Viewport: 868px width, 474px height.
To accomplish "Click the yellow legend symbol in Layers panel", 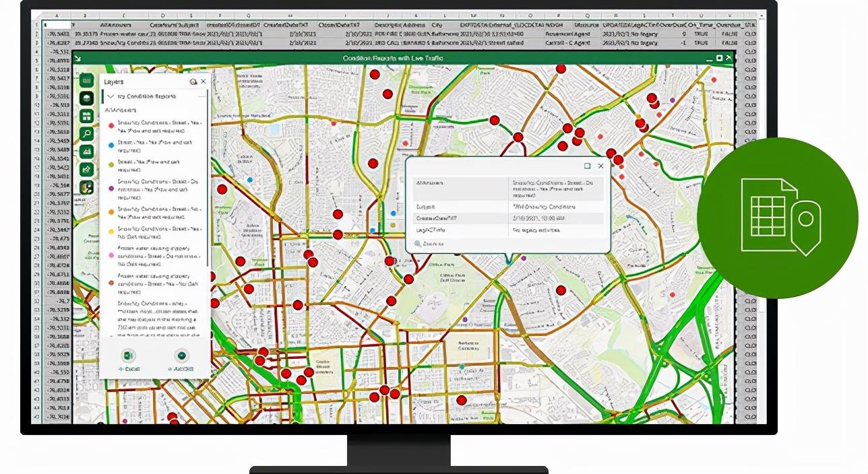I will [111, 232].
